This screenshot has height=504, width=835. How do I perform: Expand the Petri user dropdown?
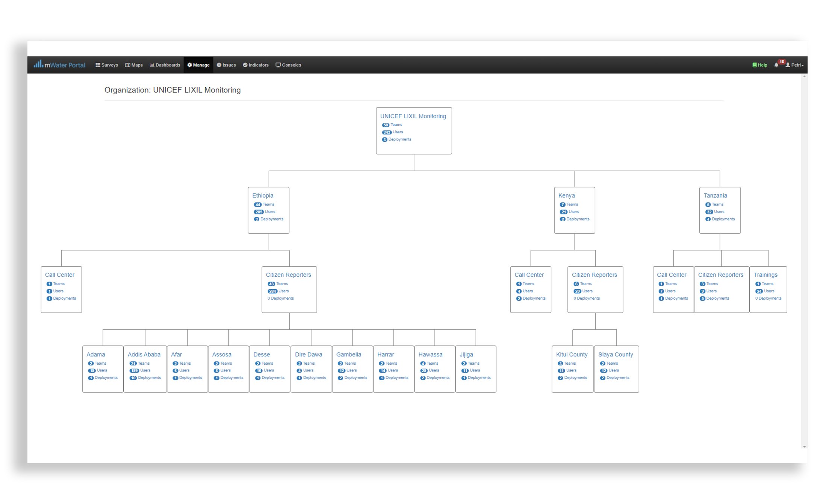794,65
